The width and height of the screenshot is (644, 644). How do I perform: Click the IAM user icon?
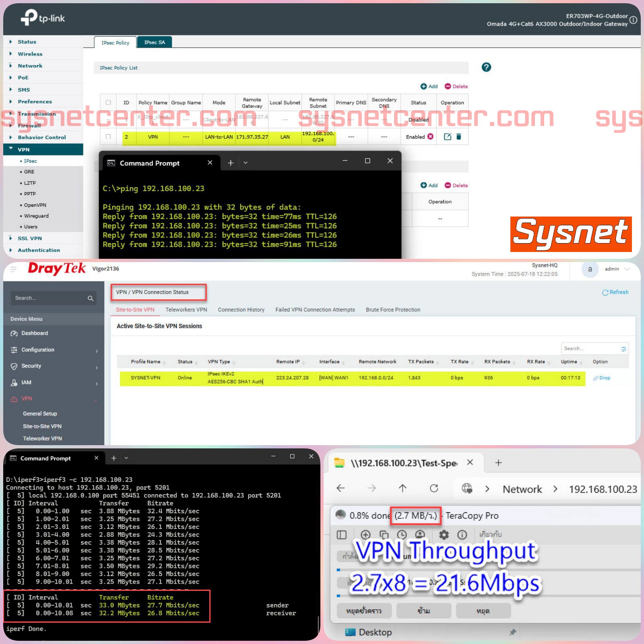14,383
